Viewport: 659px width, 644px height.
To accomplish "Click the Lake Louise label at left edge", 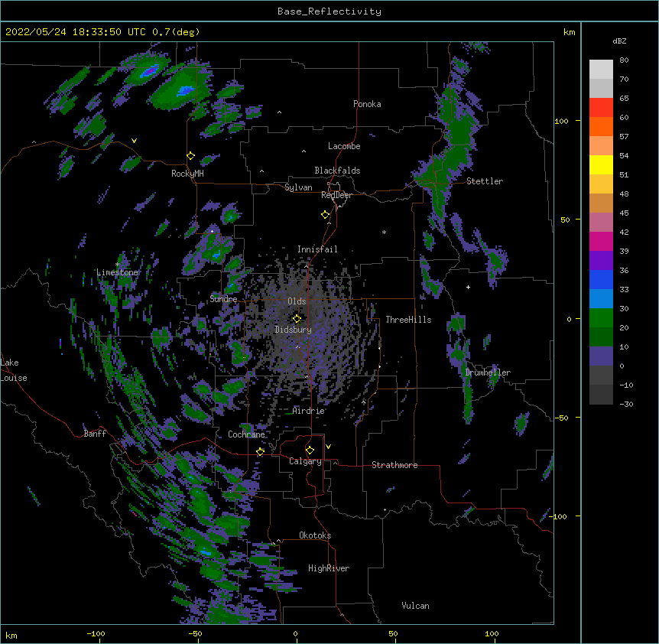I will pos(14,370).
